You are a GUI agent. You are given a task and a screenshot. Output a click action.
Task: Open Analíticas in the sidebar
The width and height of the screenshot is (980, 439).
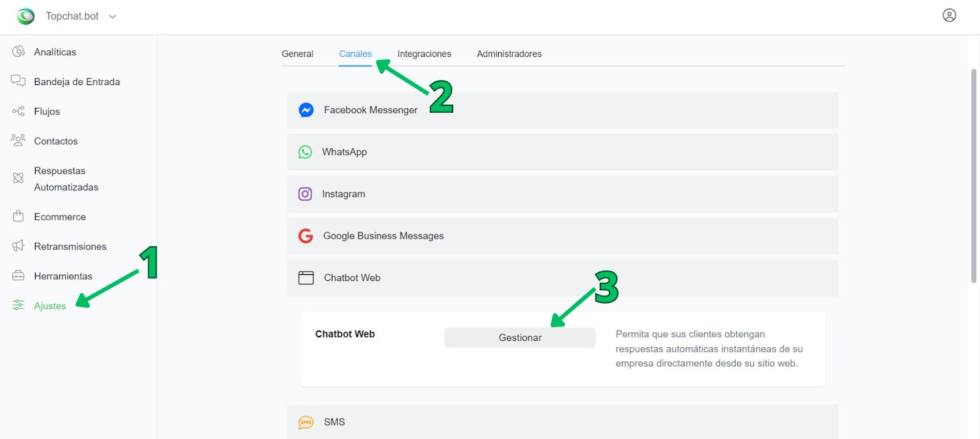55,52
